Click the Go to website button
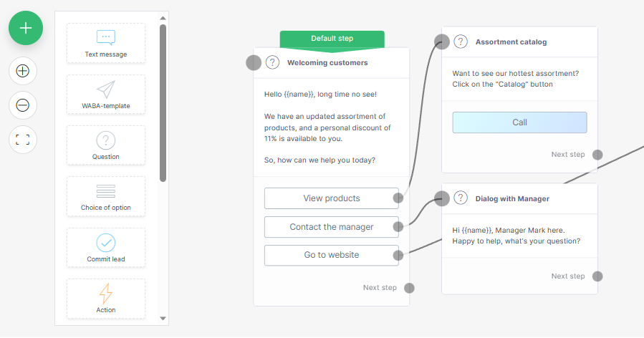This screenshot has width=644, height=338. (332, 255)
